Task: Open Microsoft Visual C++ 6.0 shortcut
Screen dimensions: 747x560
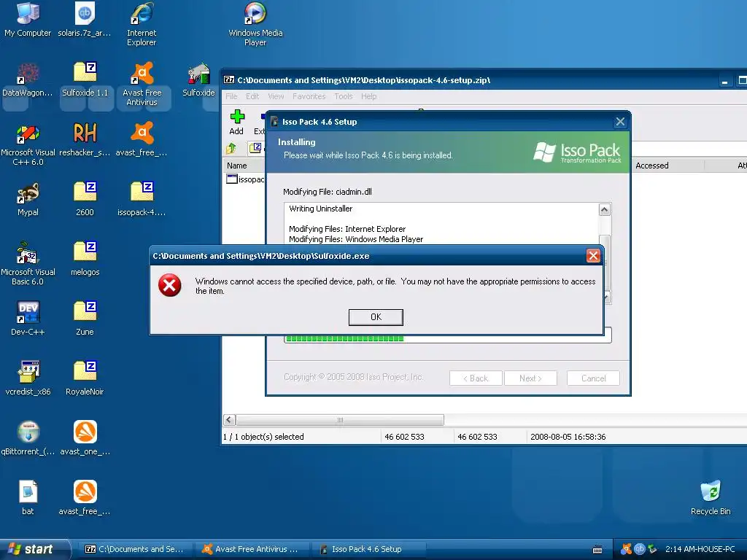Action: click(x=28, y=144)
